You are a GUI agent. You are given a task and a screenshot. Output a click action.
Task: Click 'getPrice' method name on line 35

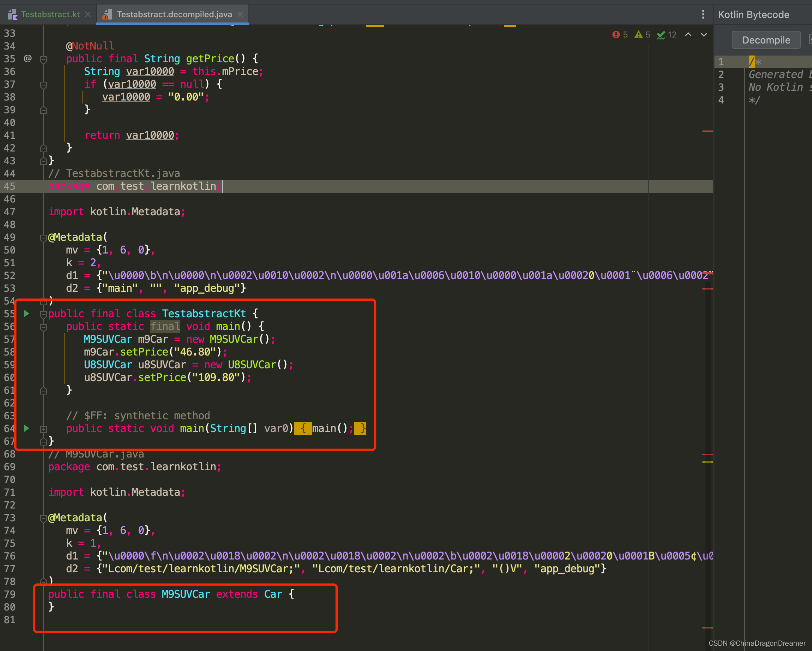[210, 58]
